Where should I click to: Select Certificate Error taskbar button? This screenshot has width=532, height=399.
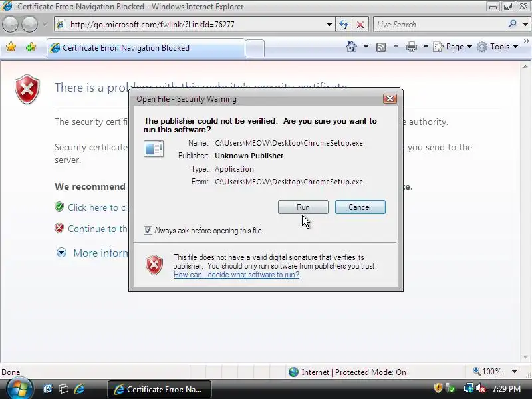click(160, 390)
